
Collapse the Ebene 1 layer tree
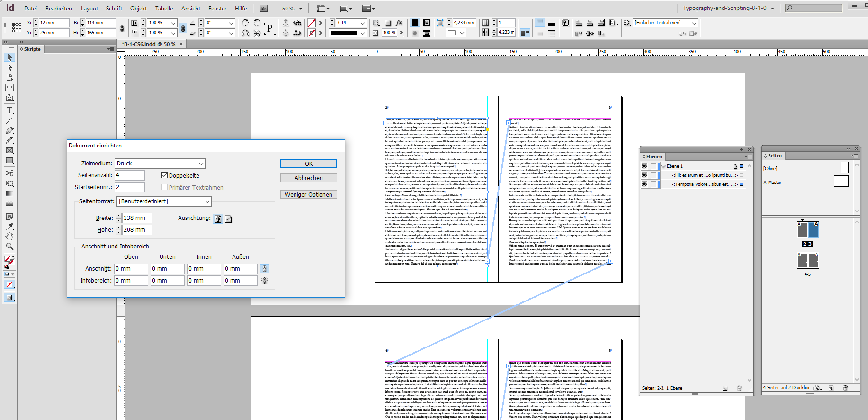664,166
